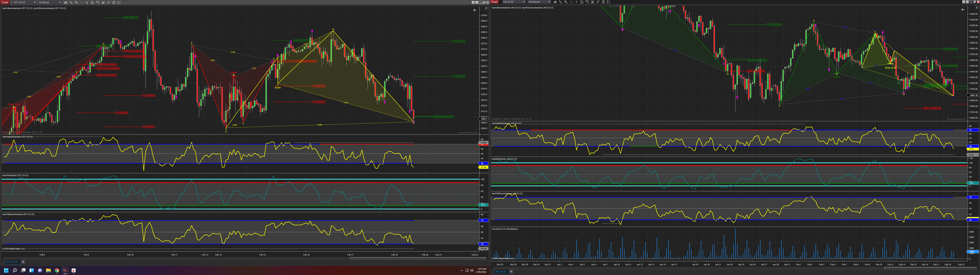Open indicators icon in NQ chart toolbar
The width and height of the screenshot is (980, 275).
point(598,2)
